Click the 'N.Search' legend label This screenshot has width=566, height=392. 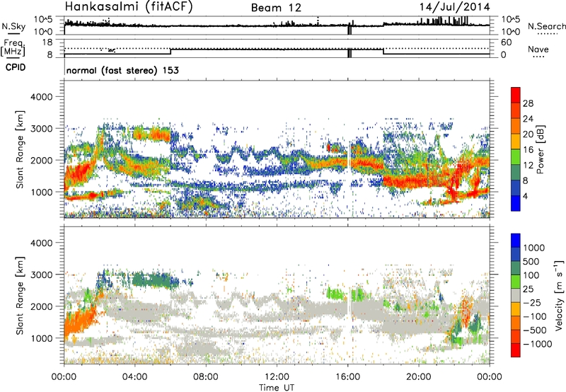[546, 26]
